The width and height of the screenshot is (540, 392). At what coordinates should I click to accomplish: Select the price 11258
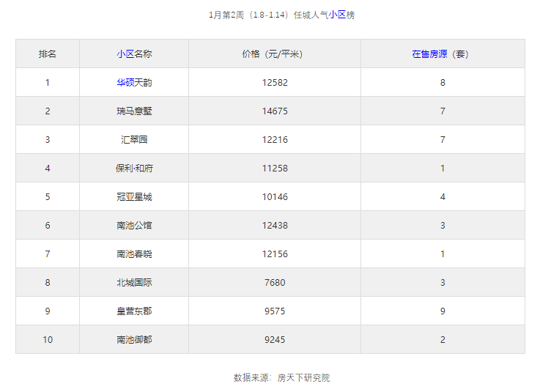pyautogui.click(x=275, y=168)
